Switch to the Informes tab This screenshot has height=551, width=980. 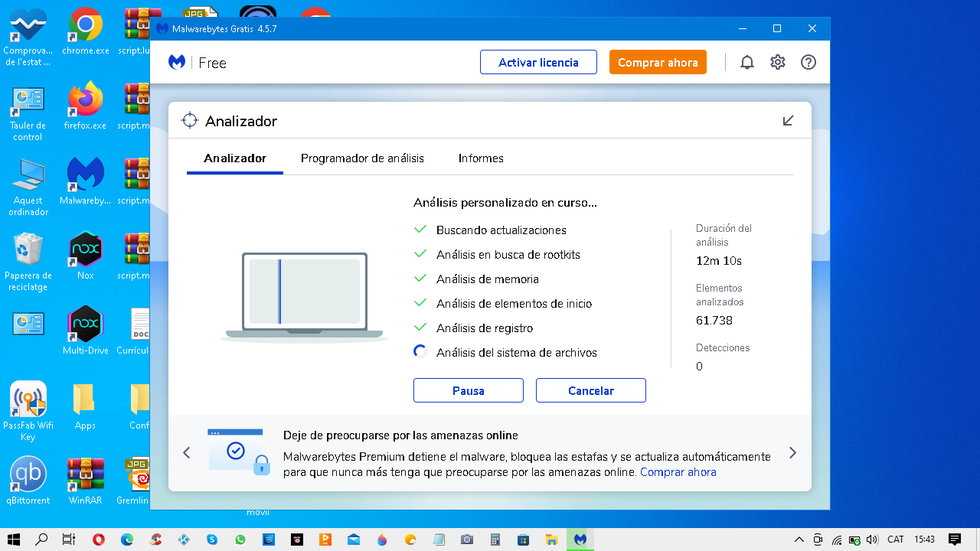481,158
